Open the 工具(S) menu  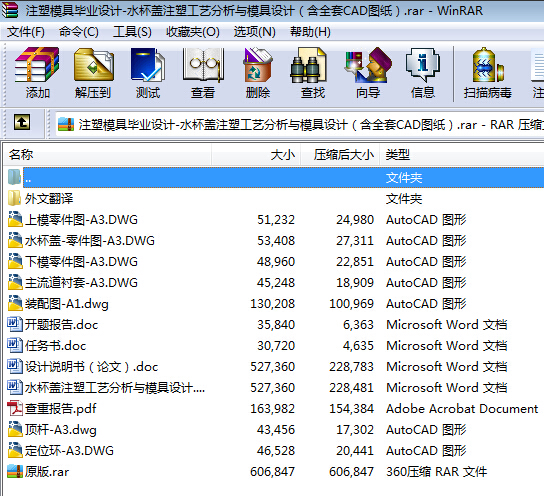point(132,32)
